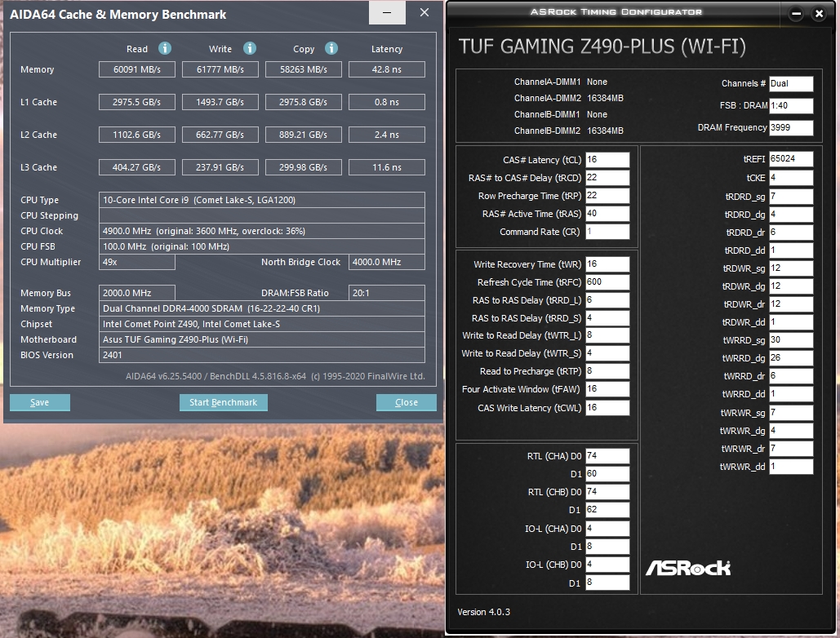Viewport: 840px width, 638px height.
Task: Click the tRRD_L value field
Action: tap(607, 300)
